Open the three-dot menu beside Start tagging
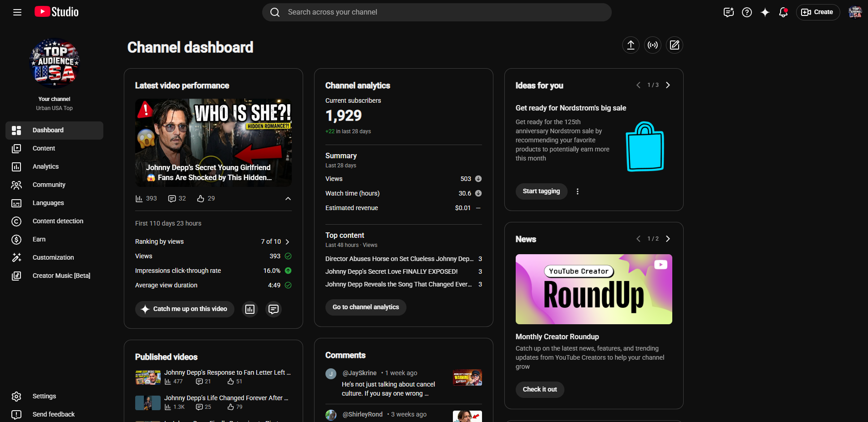The width and height of the screenshot is (868, 422). tap(578, 191)
